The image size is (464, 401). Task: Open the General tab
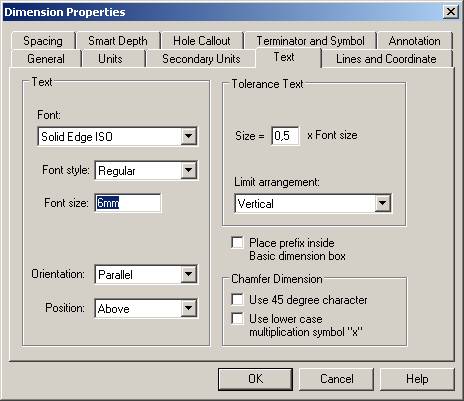tap(46, 59)
